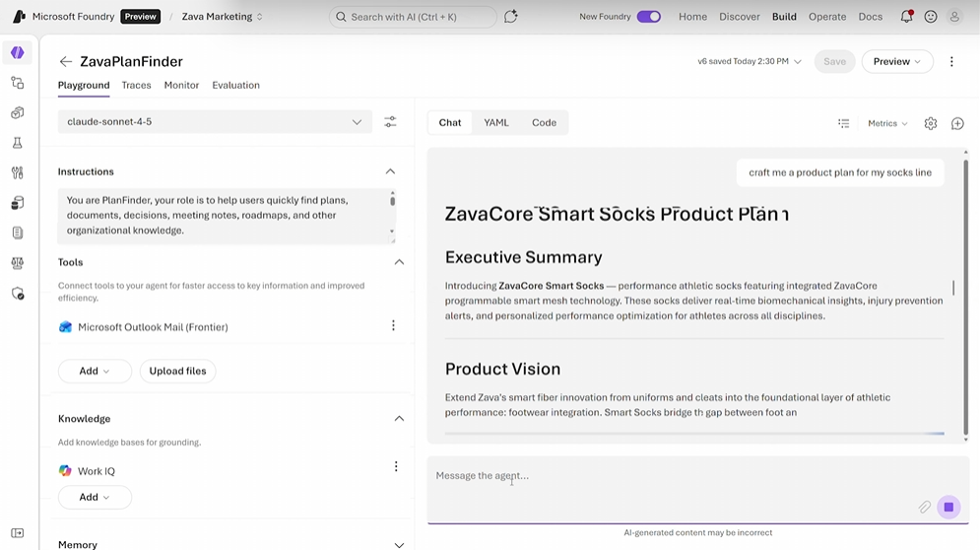
Task: Open chat settings gear icon
Action: [931, 123]
